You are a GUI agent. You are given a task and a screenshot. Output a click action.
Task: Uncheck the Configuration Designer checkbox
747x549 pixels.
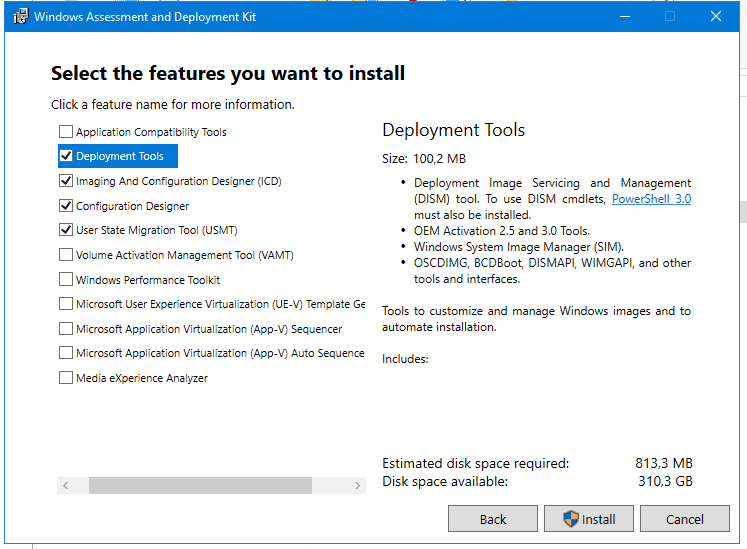coord(66,206)
